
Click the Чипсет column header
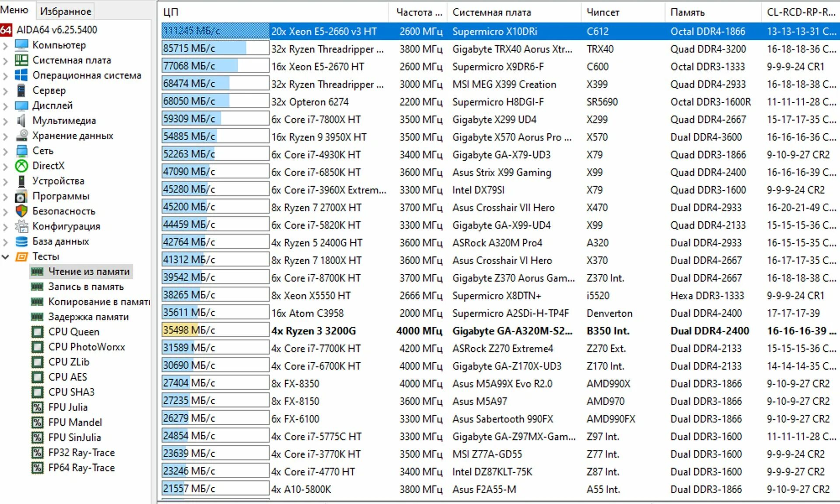(602, 12)
